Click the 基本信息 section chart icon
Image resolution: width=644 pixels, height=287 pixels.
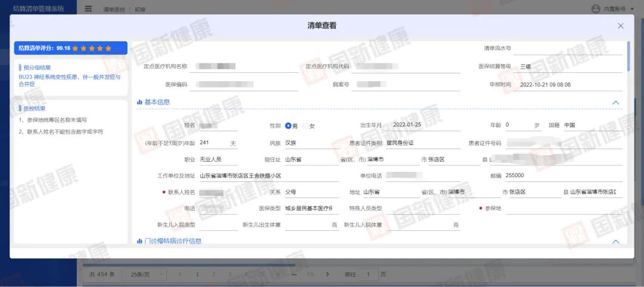(x=140, y=102)
